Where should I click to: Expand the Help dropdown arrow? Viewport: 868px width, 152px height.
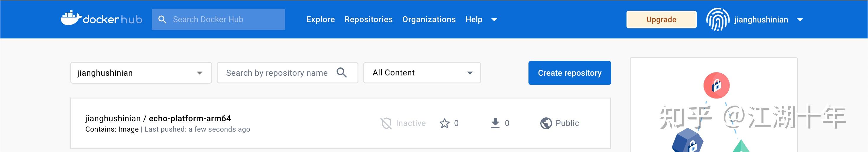pyautogui.click(x=494, y=20)
